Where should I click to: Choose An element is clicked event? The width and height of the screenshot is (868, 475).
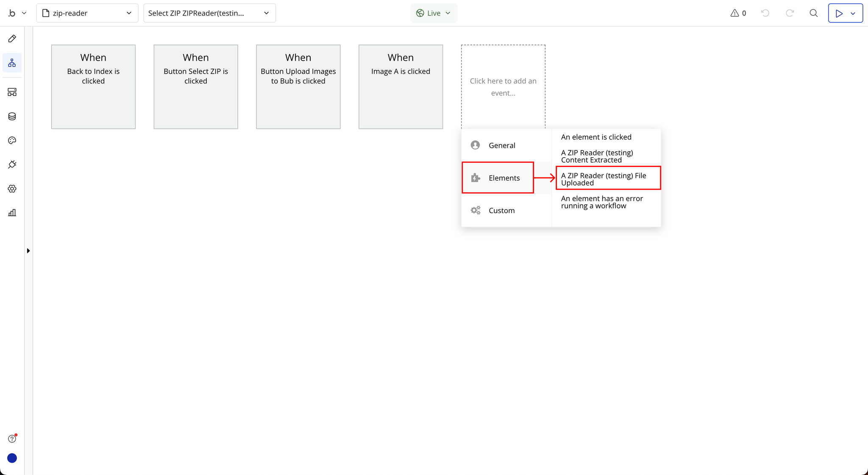[596, 137]
